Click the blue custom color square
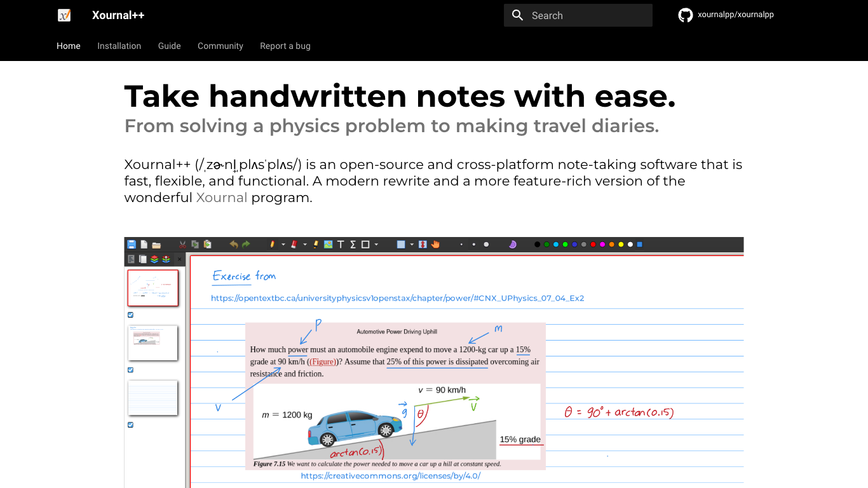The image size is (868, 488). click(639, 245)
